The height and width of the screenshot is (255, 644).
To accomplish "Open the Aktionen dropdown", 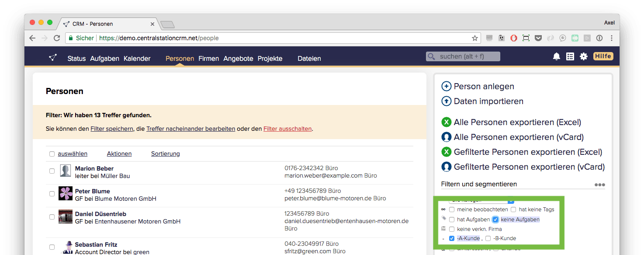I will click(119, 154).
